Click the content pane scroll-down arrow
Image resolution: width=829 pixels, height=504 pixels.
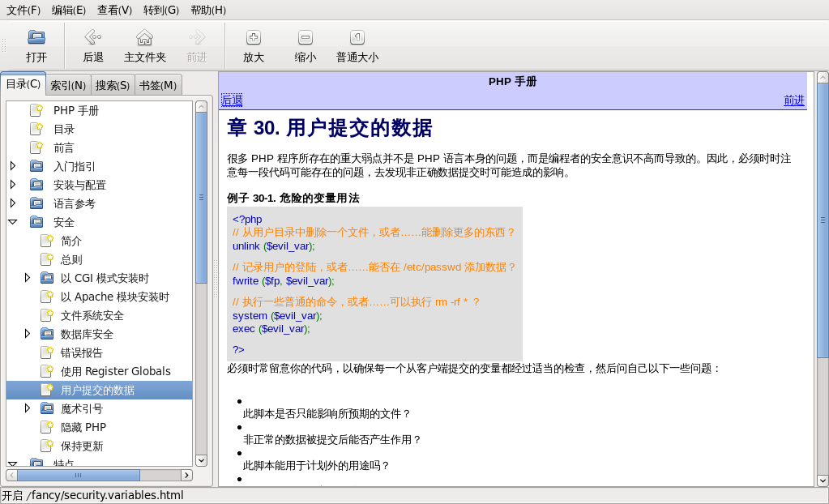[823, 481]
